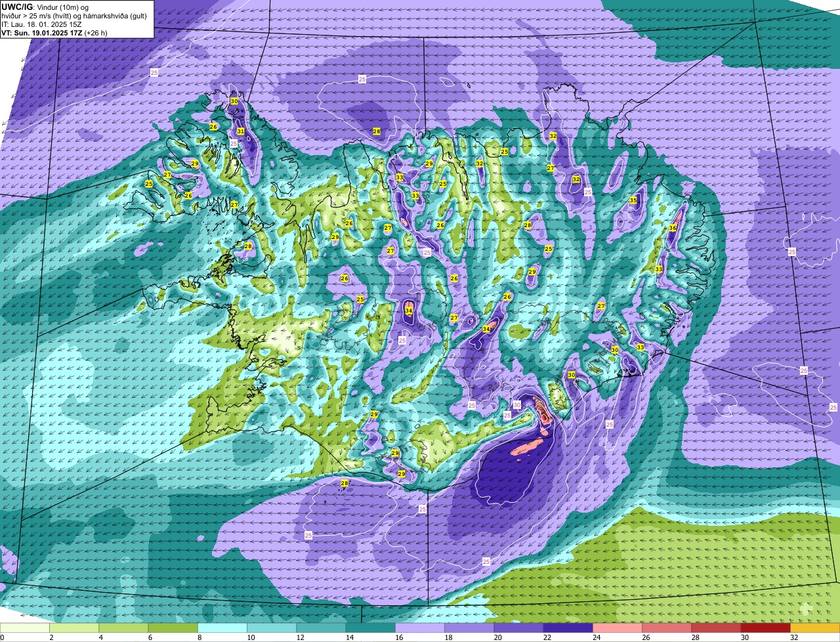
Task: Pick the 22–24 m/s indigo legend swatch
Action: point(568,628)
